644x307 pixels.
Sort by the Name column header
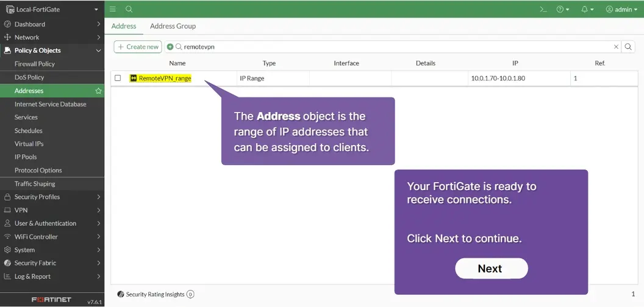tap(177, 63)
